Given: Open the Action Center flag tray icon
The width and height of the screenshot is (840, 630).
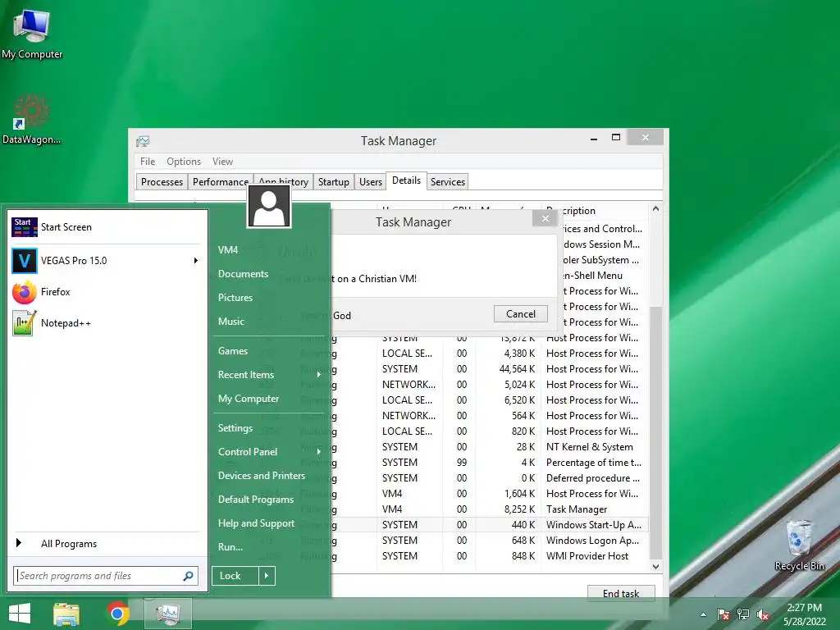Looking at the screenshot, I should click(723, 614).
